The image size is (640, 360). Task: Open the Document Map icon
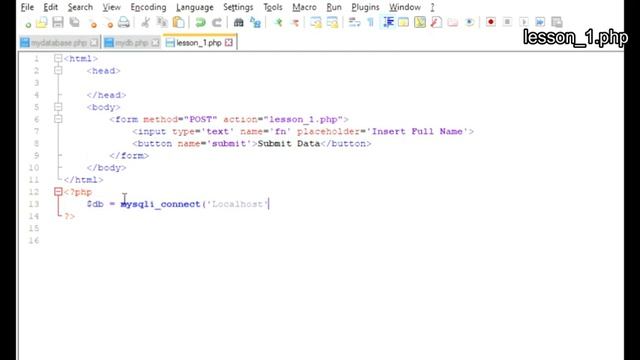(x=420, y=22)
